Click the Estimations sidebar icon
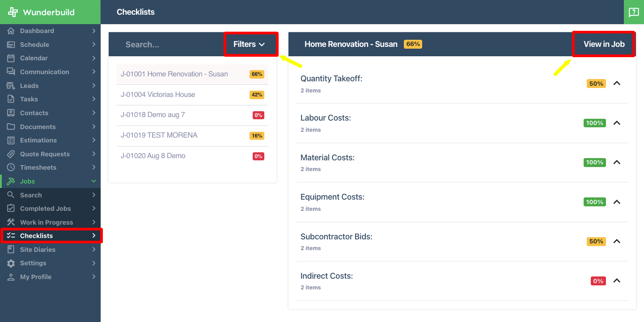Screen dimensions: 644x322 pyautogui.click(x=11, y=140)
